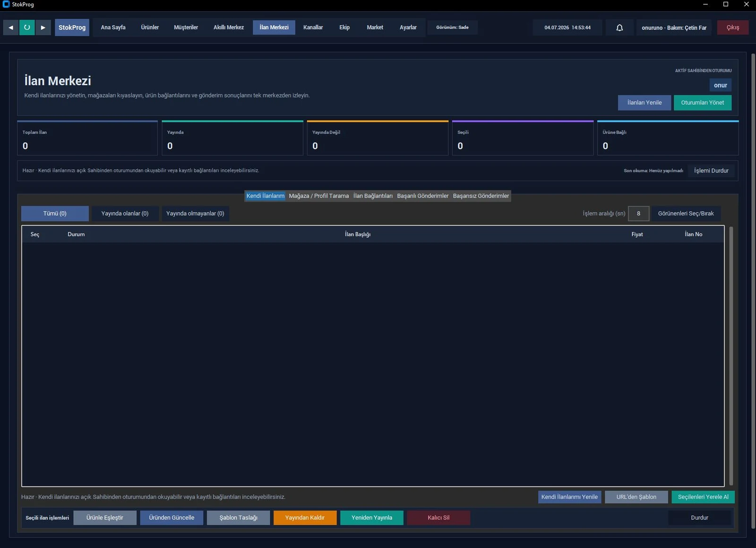The image size is (756, 548).
Task: Click the Seçilenleri Yerele Al button
Action: pos(703,497)
